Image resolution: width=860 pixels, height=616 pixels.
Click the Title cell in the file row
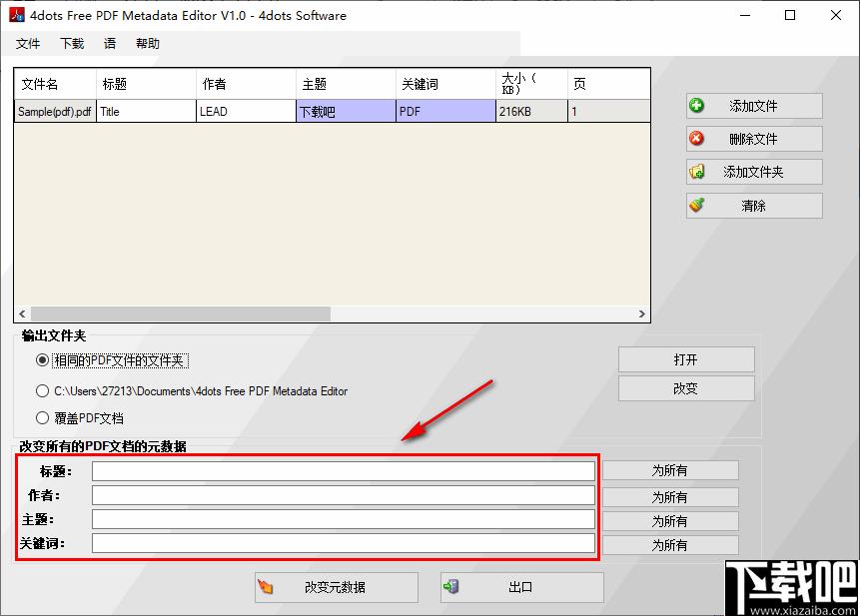(146, 111)
